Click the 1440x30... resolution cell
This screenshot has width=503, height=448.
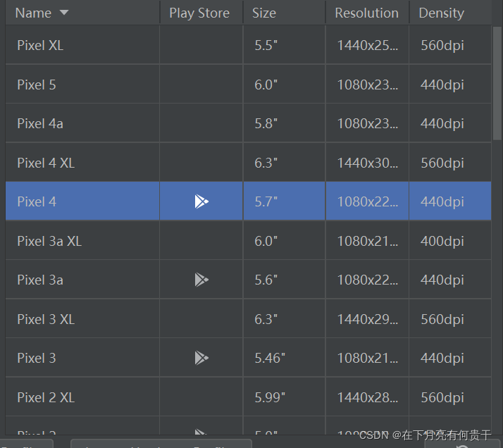(367, 163)
